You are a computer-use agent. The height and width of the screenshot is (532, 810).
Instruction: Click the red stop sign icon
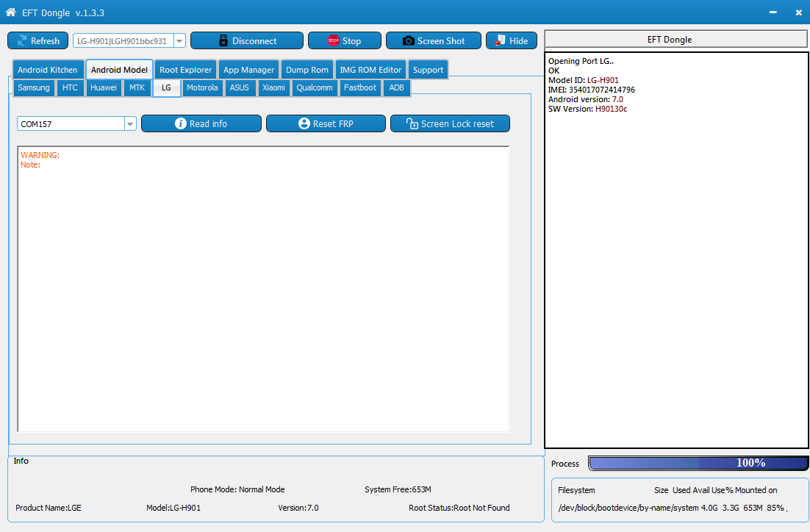coord(334,40)
